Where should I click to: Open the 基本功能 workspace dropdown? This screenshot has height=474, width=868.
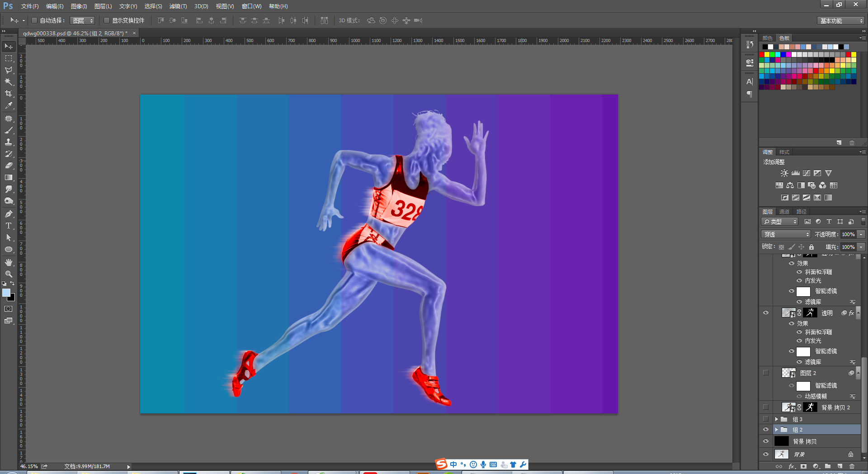(x=841, y=21)
